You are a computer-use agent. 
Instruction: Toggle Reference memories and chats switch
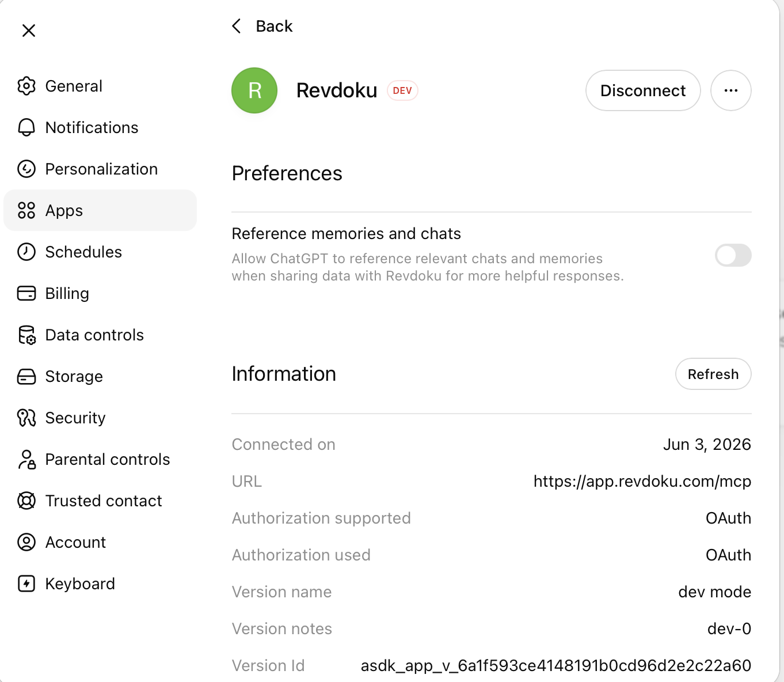tap(733, 255)
